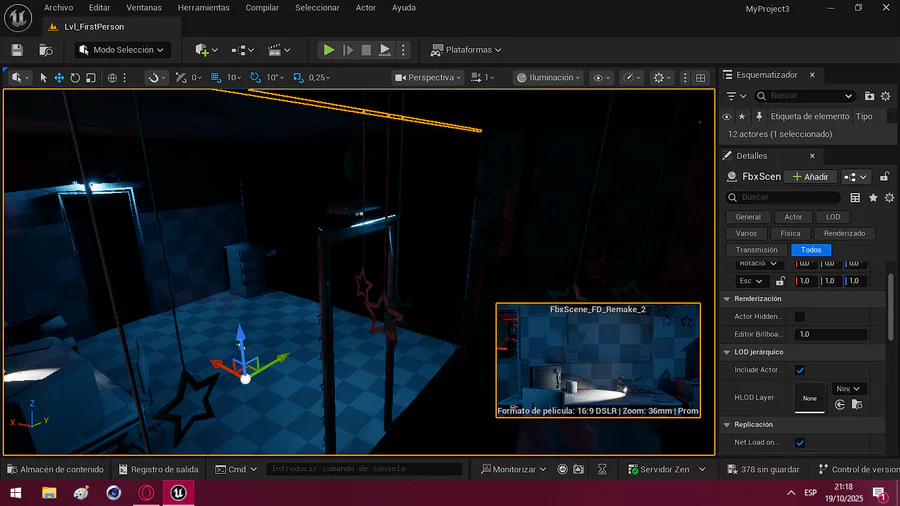Toggle the Net Load on Client checkbox

800,442
